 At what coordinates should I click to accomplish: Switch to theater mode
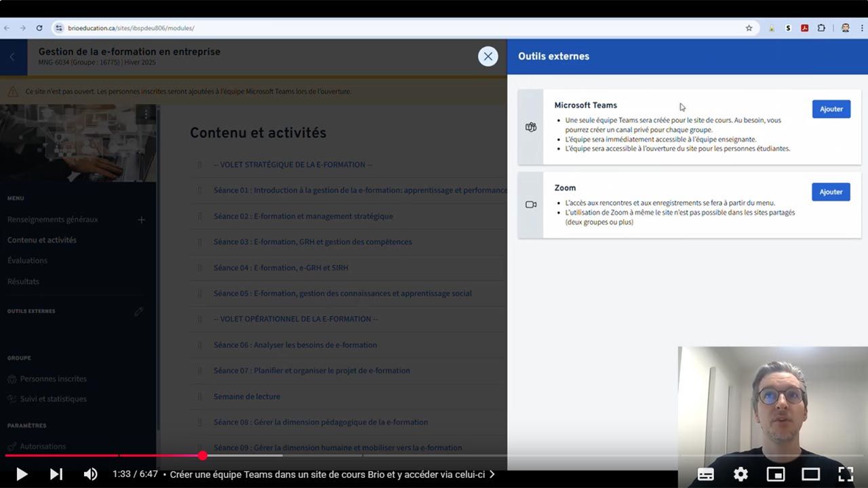point(810,474)
